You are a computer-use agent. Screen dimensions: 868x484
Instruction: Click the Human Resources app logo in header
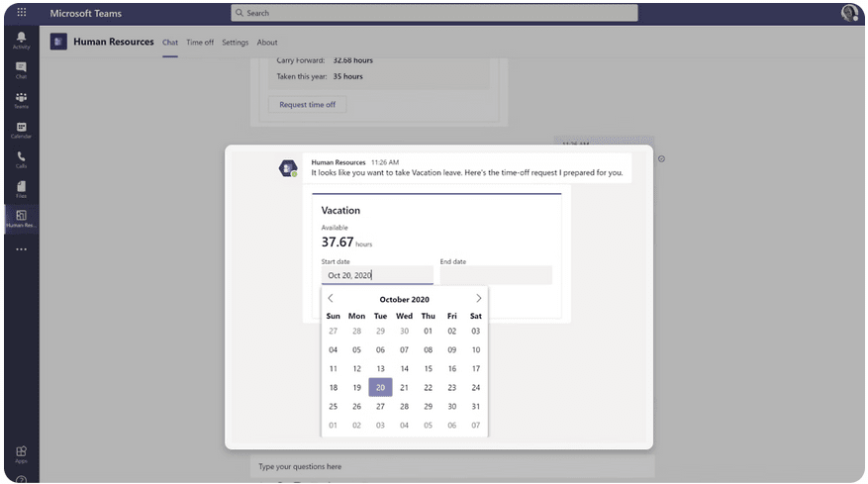click(58, 42)
